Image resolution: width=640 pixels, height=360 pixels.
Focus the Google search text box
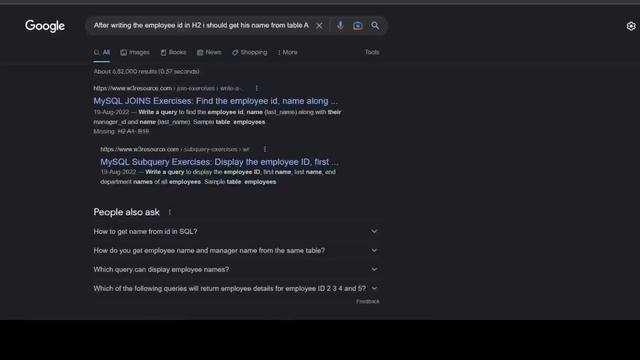[201, 26]
